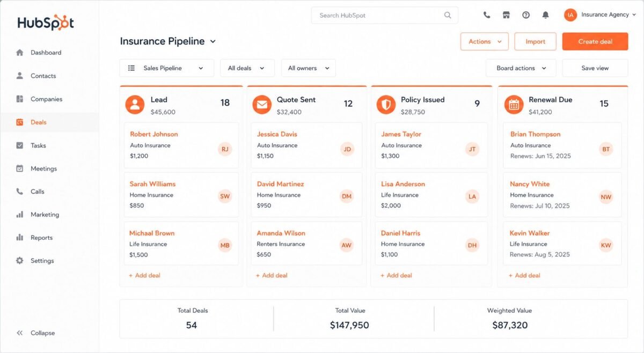
Task: Open the All deals filter dropdown
Action: pyautogui.click(x=247, y=68)
